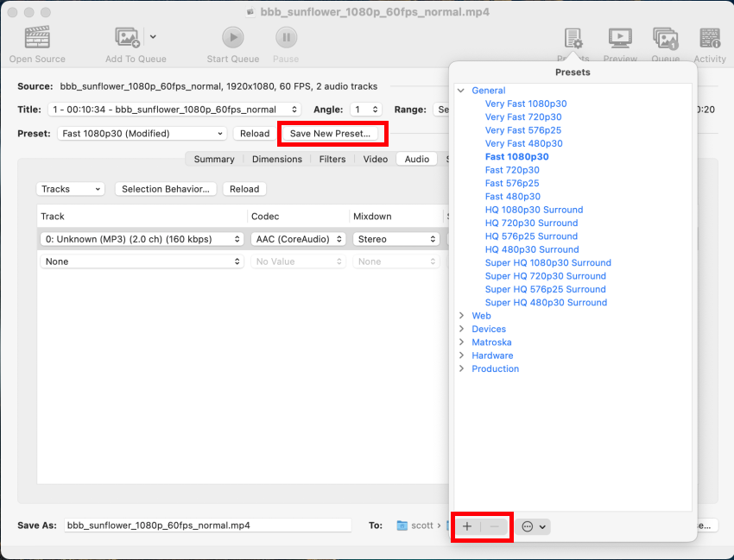Viewport: 734px width, 560px height.
Task: Expand the Devices presets category
Action: [x=461, y=329]
